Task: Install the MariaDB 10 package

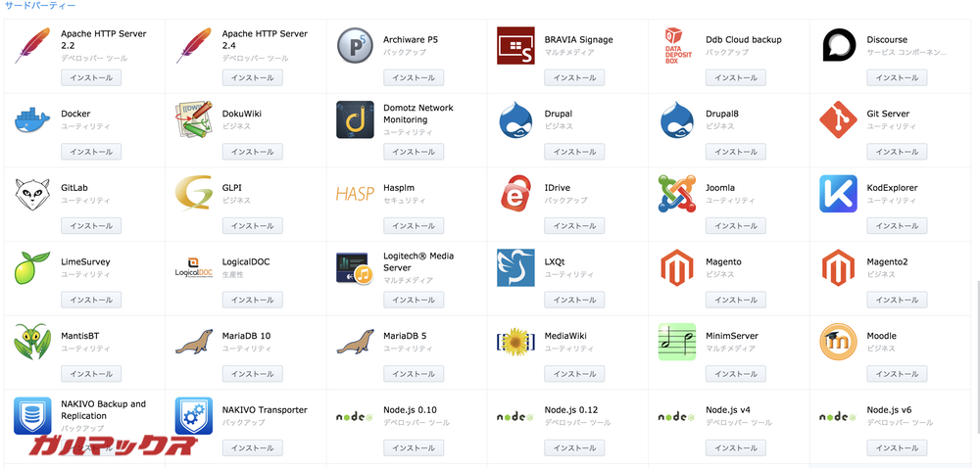Action: [252, 374]
